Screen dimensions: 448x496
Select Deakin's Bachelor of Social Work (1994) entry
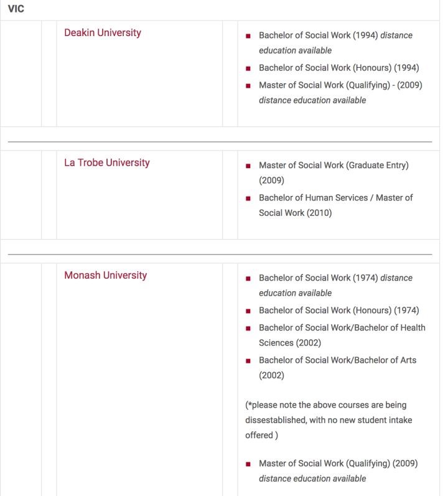pyautogui.click(x=335, y=35)
